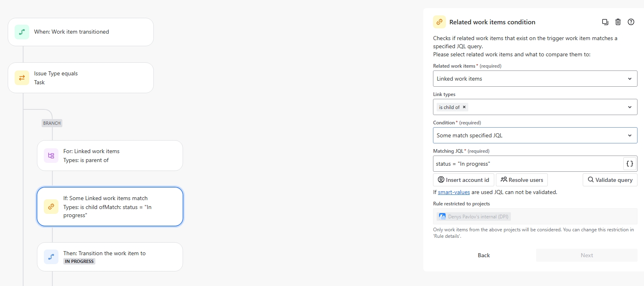This screenshot has height=286, width=644.
Task: Click the Related work items condition link icon
Action: (439, 22)
